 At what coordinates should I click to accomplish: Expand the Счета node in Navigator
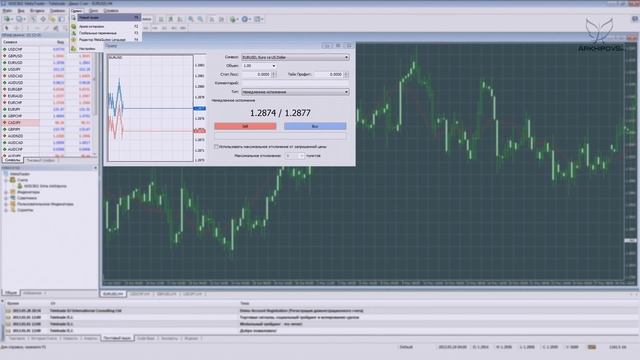click(x=6, y=180)
